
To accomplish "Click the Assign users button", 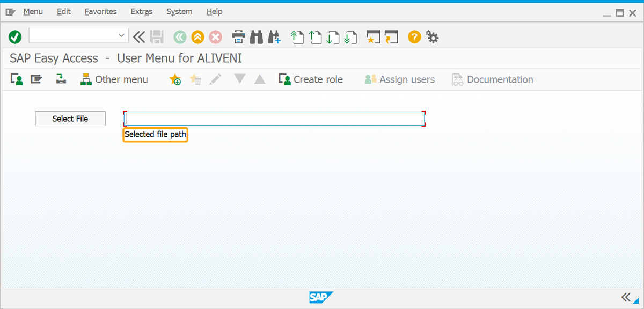I will tap(399, 79).
